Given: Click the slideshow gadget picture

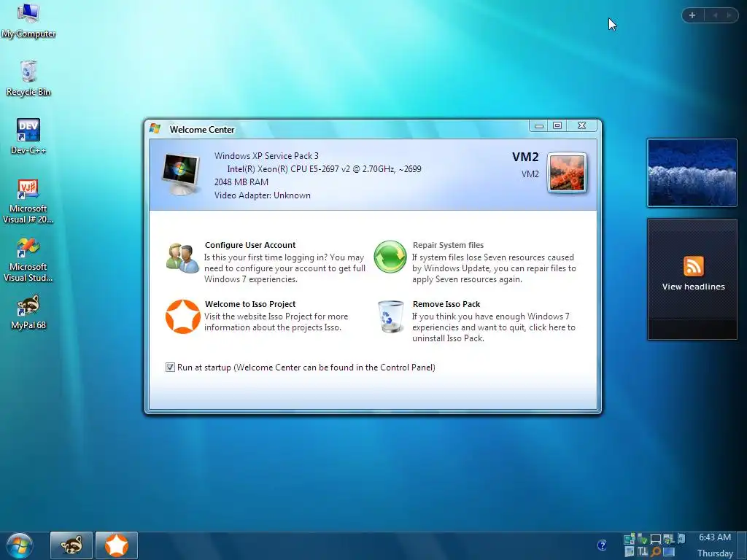Looking at the screenshot, I should click(x=692, y=173).
